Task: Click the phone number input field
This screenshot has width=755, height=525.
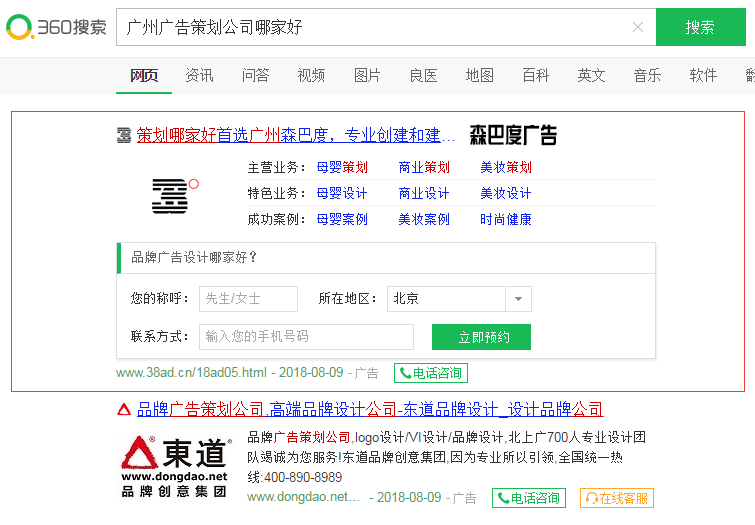Action: click(x=306, y=336)
